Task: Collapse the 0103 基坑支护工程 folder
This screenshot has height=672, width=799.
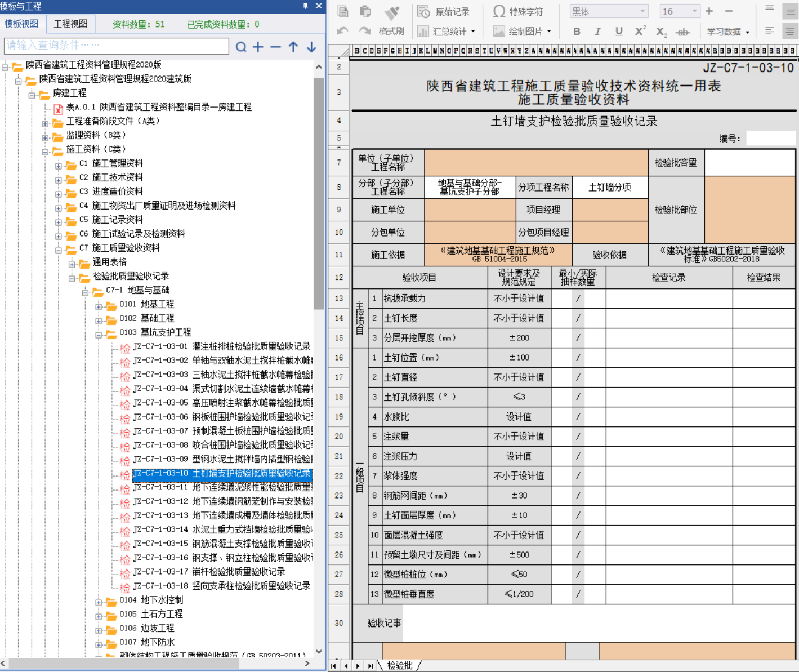Action: pos(99,335)
